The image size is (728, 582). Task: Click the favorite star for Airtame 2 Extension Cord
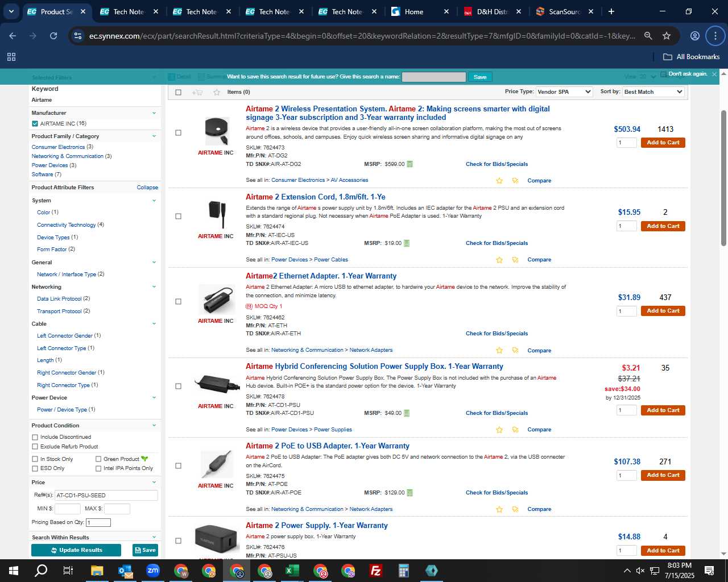[x=499, y=260]
